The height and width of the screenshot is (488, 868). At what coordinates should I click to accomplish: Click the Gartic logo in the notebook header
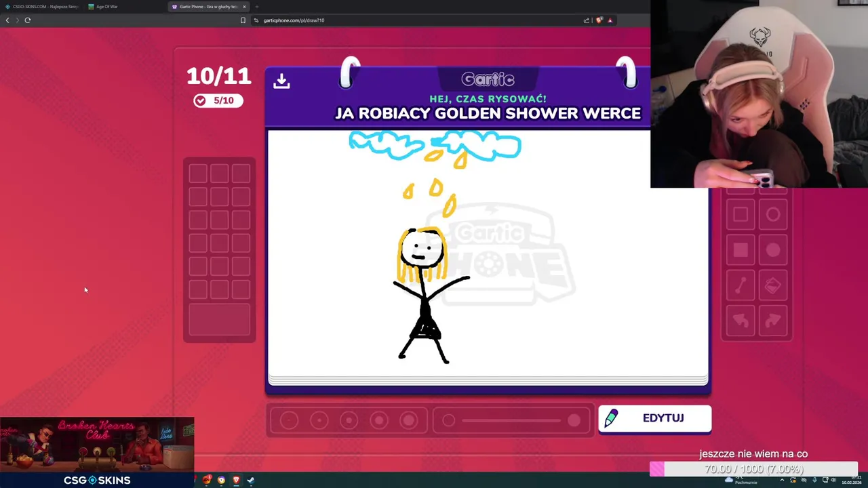(488, 79)
